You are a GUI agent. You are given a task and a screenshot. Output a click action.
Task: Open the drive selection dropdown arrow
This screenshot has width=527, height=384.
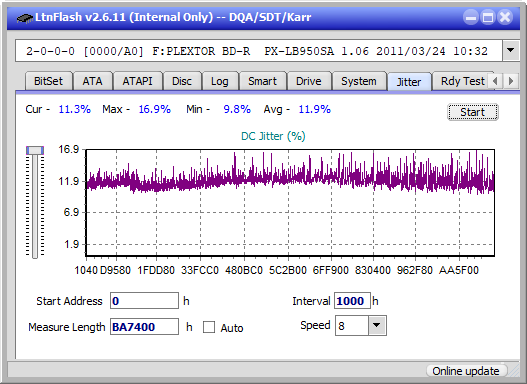(x=511, y=51)
